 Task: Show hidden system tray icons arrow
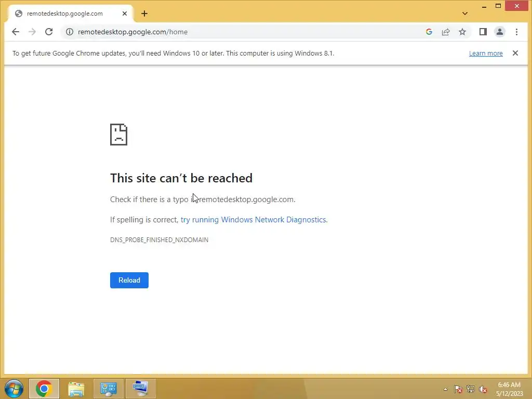point(445,389)
